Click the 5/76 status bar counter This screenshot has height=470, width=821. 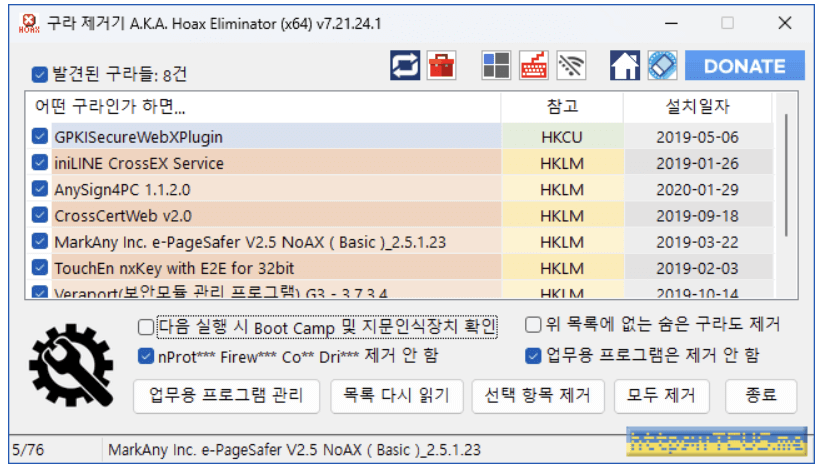28,450
